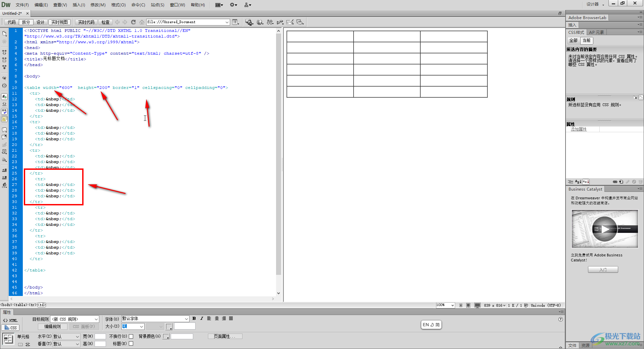
Task: Click the browser refresh icon
Action: (133, 22)
